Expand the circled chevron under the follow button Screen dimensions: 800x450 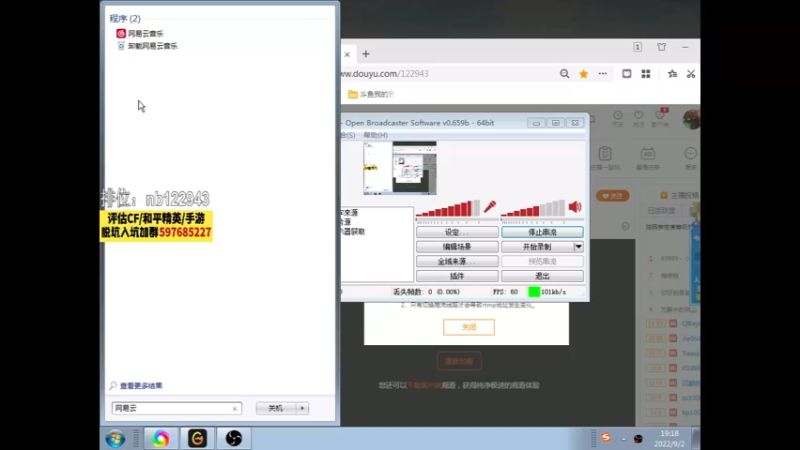pyautogui.click(x=626, y=226)
